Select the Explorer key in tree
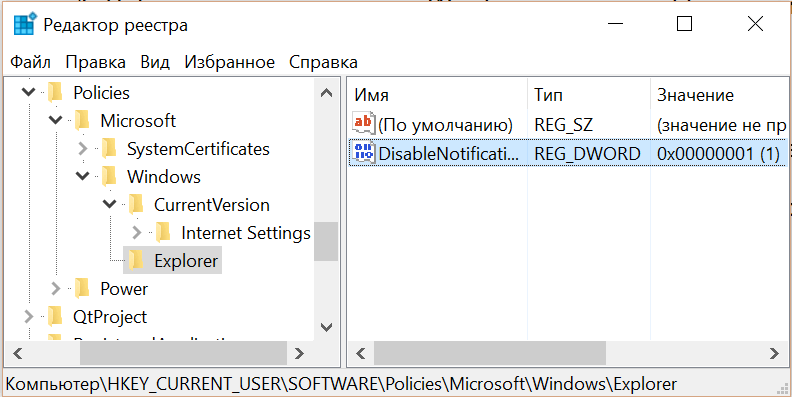The height and width of the screenshot is (397, 792). (186, 261)
